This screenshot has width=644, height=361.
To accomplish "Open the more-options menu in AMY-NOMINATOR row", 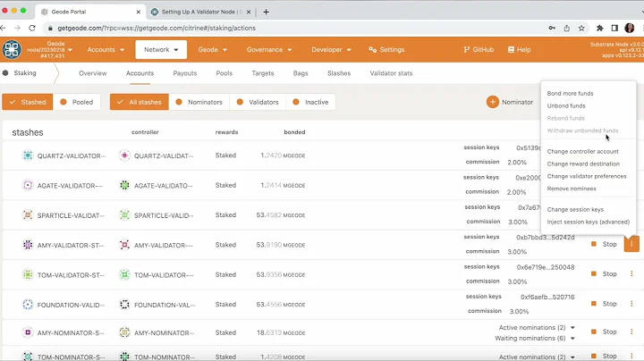I will [x=631, y=332].
